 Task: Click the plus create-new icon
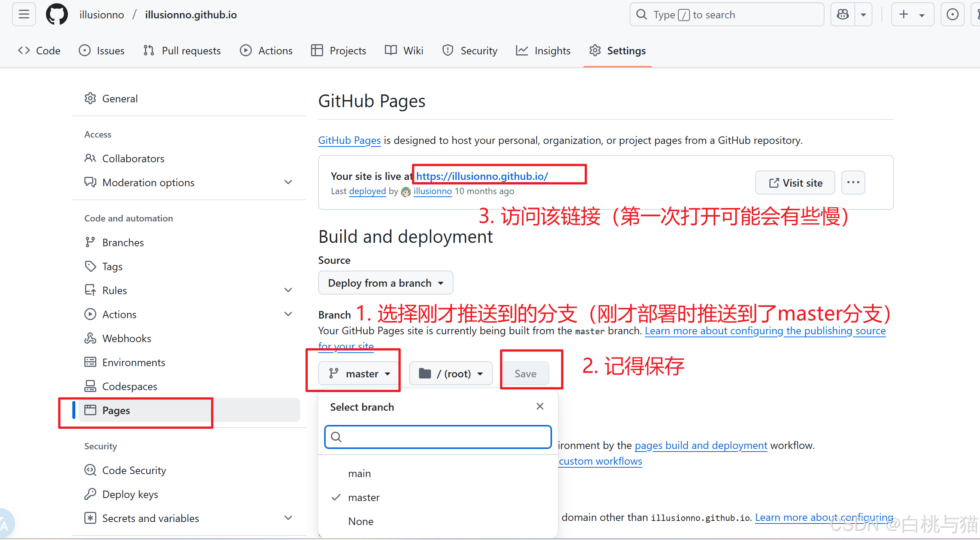[904, 15]
